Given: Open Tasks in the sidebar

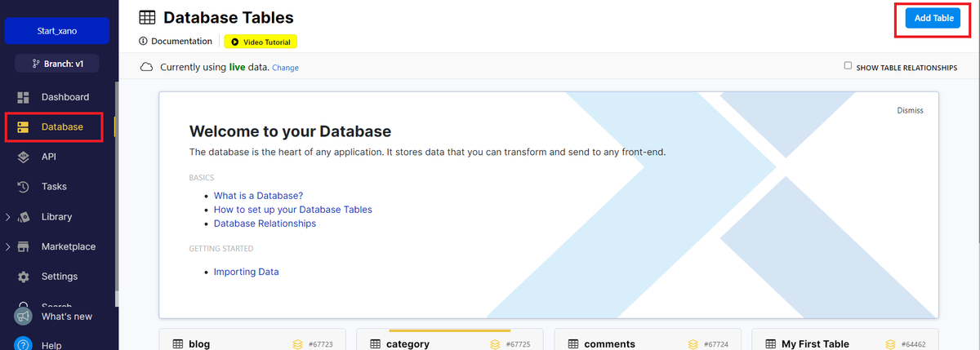Looking at the screenshot, I should point(54,187).
